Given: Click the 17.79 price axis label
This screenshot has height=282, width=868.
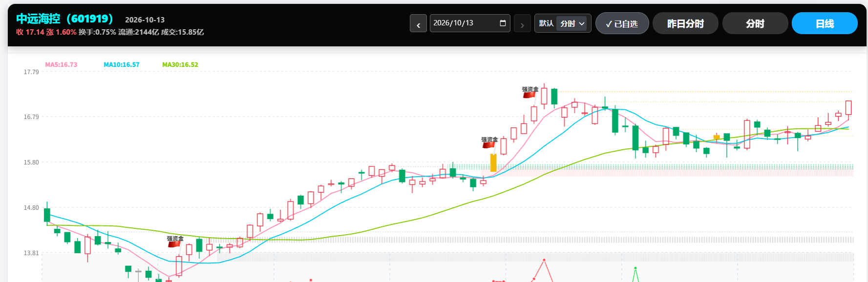Looking at the screenshot, I should pos(31,72).
